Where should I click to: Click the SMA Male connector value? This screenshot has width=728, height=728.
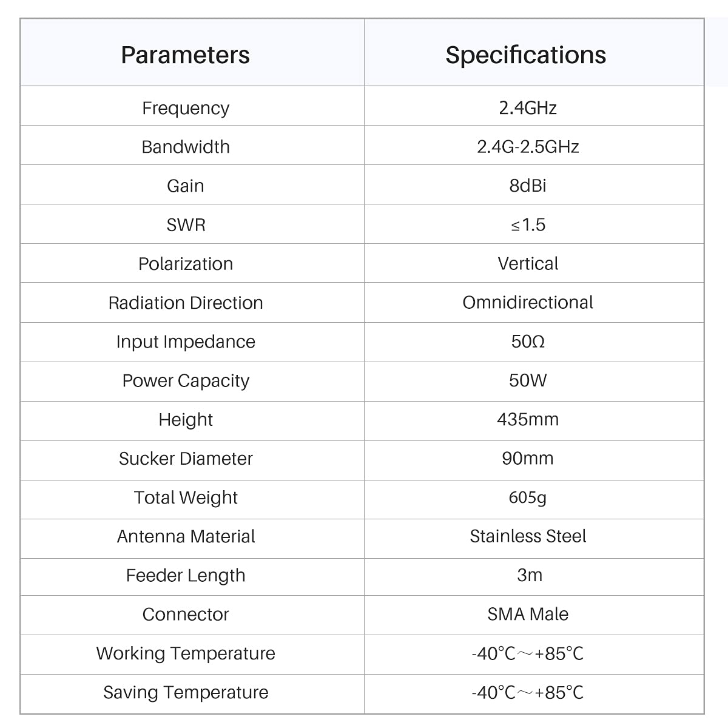pos(528,614)
